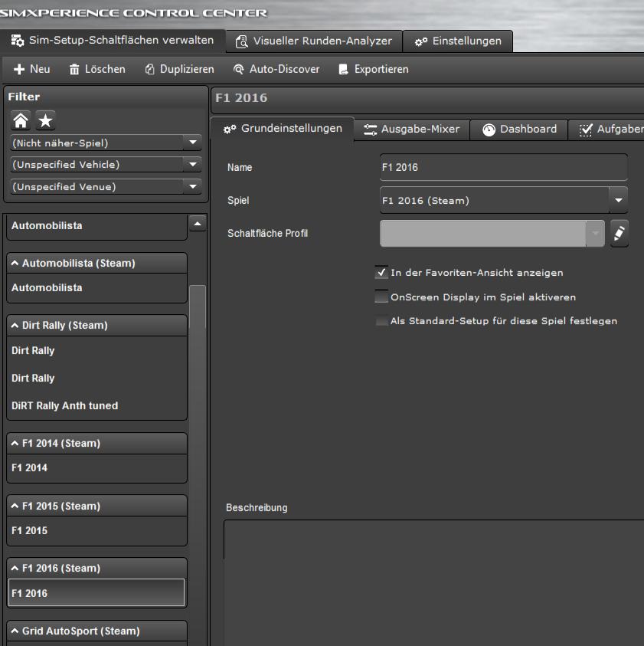Switch to the Dashboard tab
644x646 pixels.
click(519, 130)
